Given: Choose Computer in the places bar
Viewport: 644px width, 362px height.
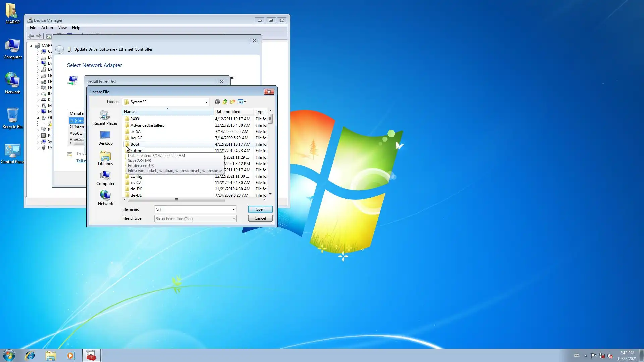Looking at the screenshot, I should [105, 178].
